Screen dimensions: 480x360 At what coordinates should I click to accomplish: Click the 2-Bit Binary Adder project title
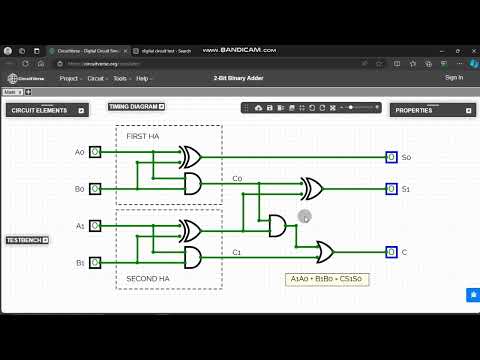[238, 78]
